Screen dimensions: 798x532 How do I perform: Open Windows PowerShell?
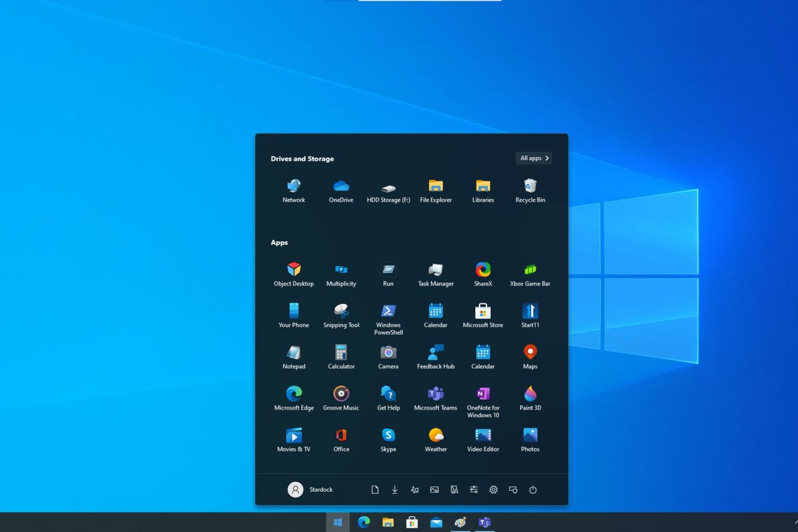(x=388, y=319)
